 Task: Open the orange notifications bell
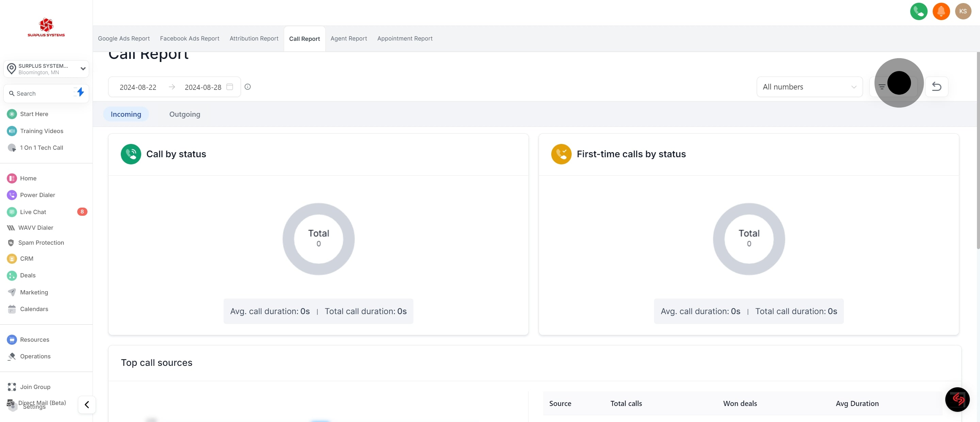941,12
